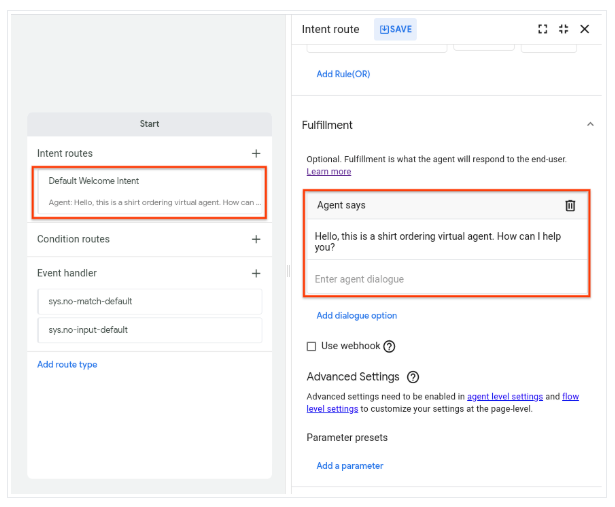
Task: Click the Event handler label
Action: [x=67, y=273]
